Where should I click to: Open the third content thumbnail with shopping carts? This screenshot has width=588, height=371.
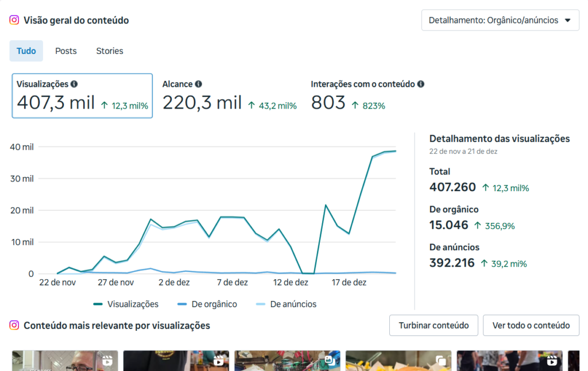[287, 361]
